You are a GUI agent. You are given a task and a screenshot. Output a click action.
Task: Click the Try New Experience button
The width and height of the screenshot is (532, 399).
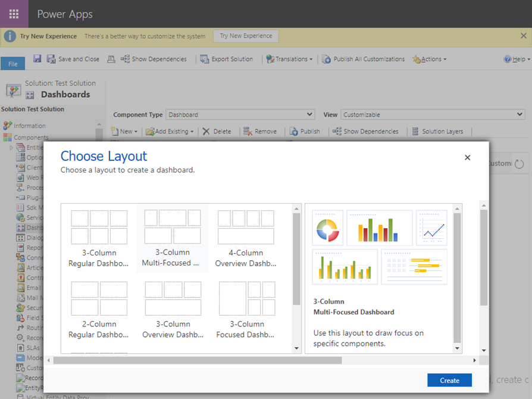[246, 36]
